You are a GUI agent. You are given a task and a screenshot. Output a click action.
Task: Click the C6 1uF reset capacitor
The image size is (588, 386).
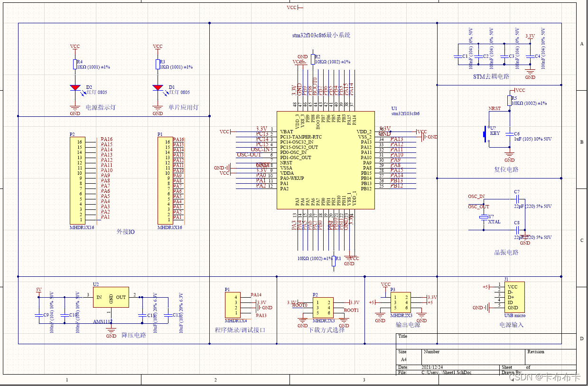[x=509, y=134]
